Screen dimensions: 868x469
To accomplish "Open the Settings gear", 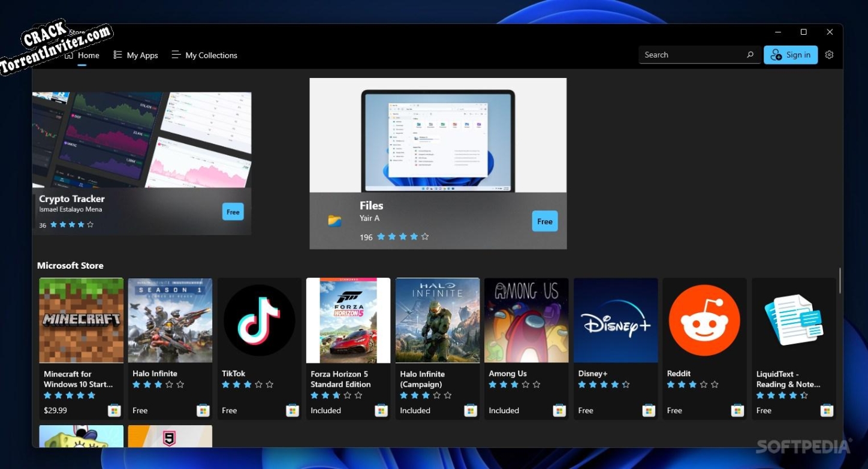I will click(x=829, y=55).
